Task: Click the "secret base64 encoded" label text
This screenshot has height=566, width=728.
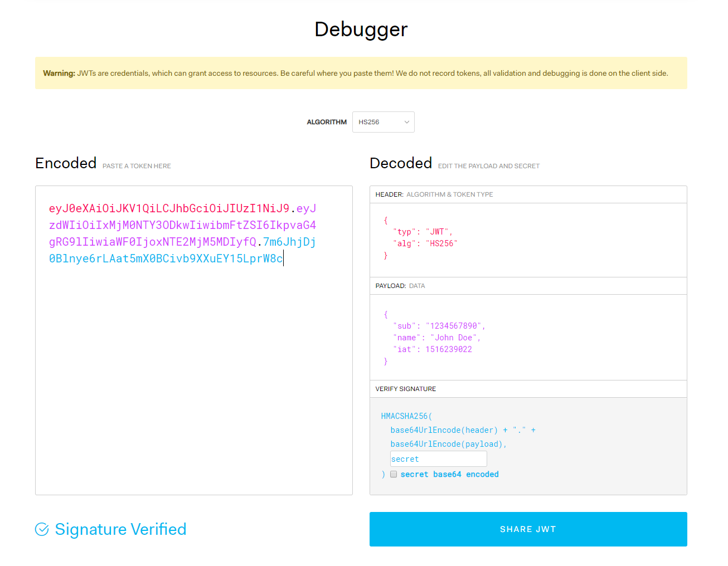Action: point(449,474)
